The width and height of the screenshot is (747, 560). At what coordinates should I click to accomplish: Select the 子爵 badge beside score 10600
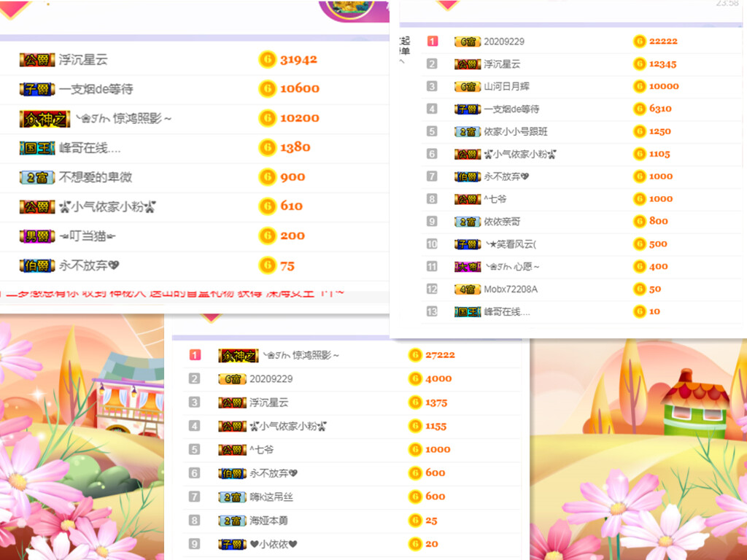[x=37, y=89]
